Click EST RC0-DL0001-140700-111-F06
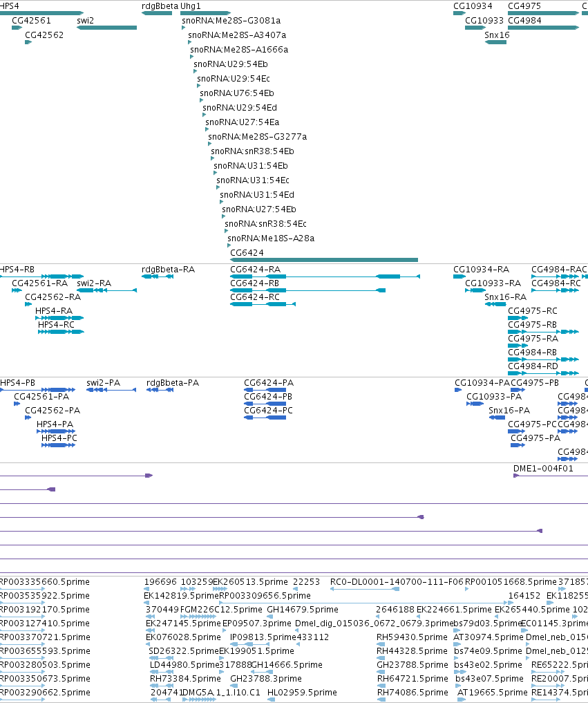Viewport: 588px width, 703px height. coord(397,582)
